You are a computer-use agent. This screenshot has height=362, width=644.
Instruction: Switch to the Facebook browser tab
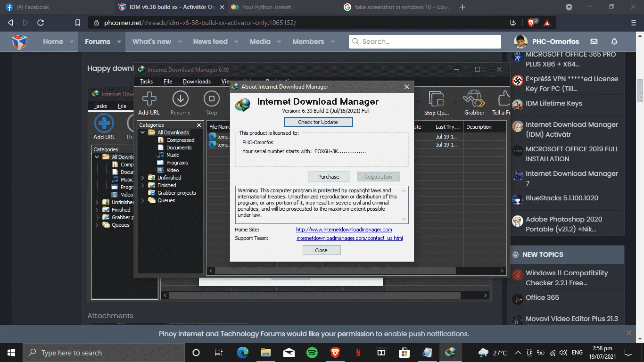pyautogui.click(x=57, y=7)
